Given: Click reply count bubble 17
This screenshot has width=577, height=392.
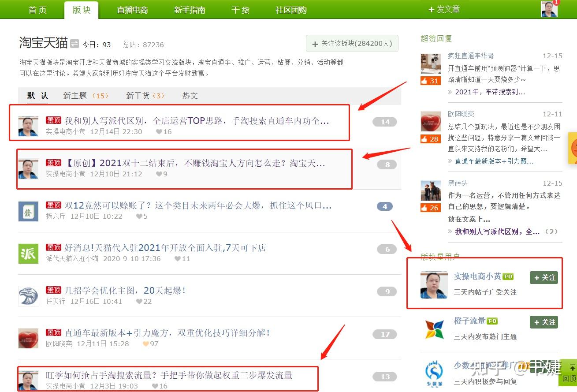Looking at the screenshot, I should pyautogui.click(x=385, y=334).
